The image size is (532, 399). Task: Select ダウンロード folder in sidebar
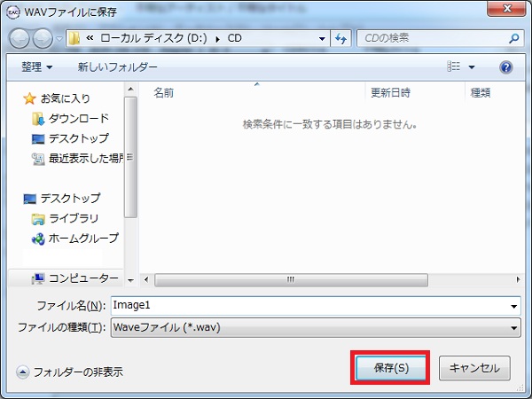coord(78,119)
